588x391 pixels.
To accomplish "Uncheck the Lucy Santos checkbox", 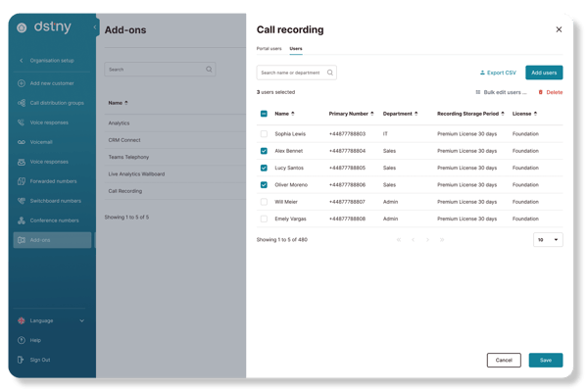I will pos(264,168).
